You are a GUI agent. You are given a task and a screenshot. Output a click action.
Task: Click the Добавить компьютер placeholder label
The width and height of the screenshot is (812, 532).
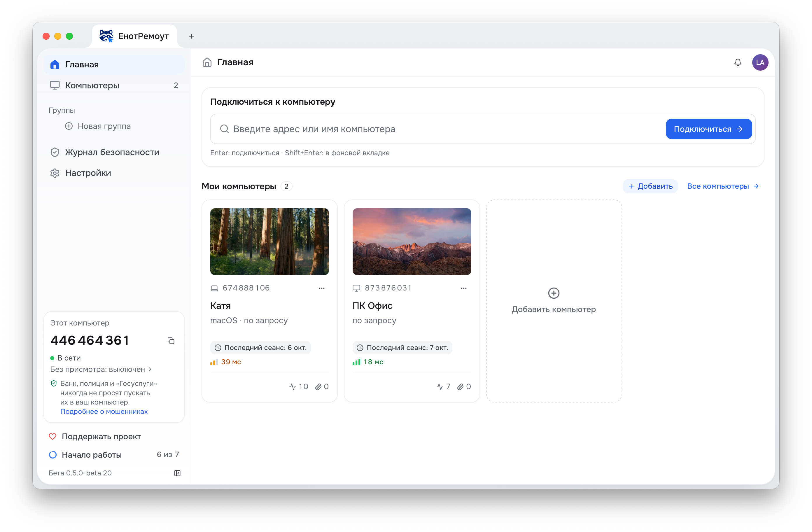coord(554,309)
